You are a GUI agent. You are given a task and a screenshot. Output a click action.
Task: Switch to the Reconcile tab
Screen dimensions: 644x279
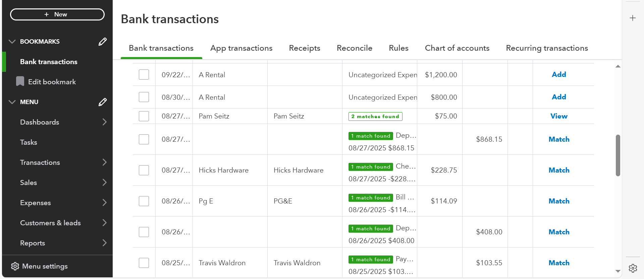(x=354, y=48)
